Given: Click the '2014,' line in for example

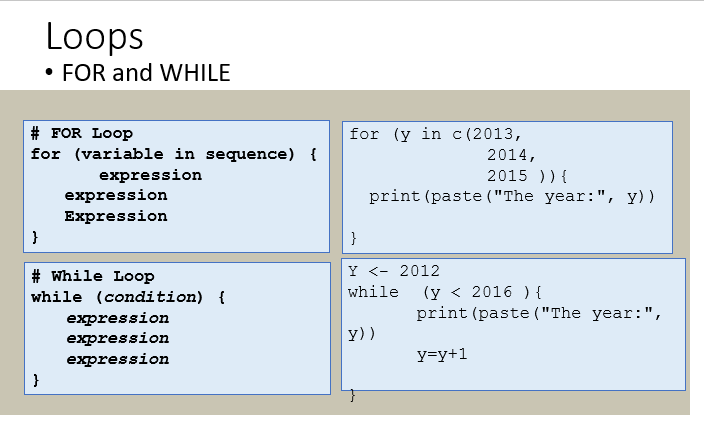Looking at the screenshot, I should click(511, 155).
